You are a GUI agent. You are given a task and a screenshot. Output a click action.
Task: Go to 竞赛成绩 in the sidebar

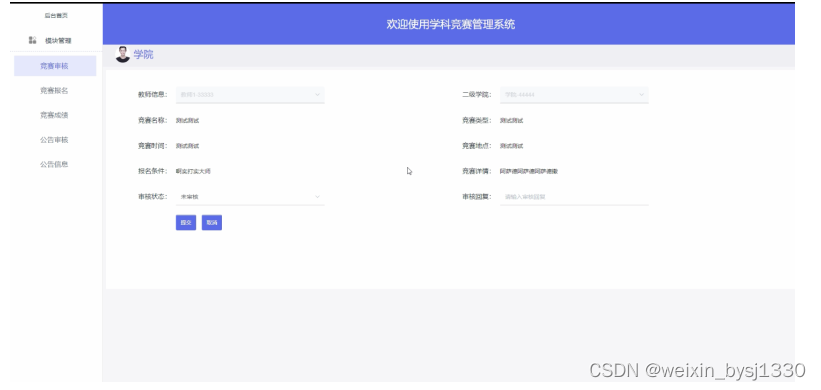pos(54,115)
